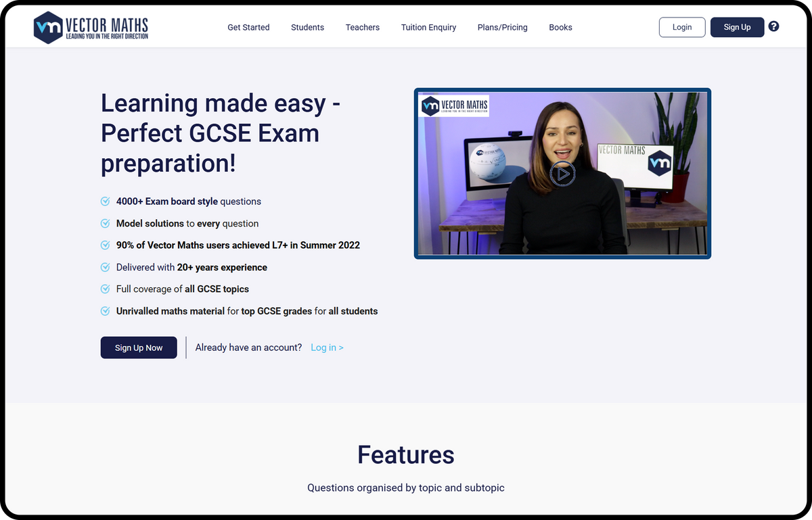The height and width of the screenshot is (520, 812).
Task: Click the Sign Up Now button
Action: pyautogui.click(x=139, y=348)
